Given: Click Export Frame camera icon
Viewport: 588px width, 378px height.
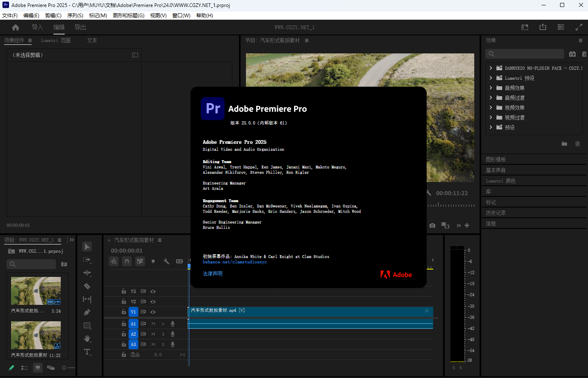Looking at the screenshot, I should tap(432, 225).
